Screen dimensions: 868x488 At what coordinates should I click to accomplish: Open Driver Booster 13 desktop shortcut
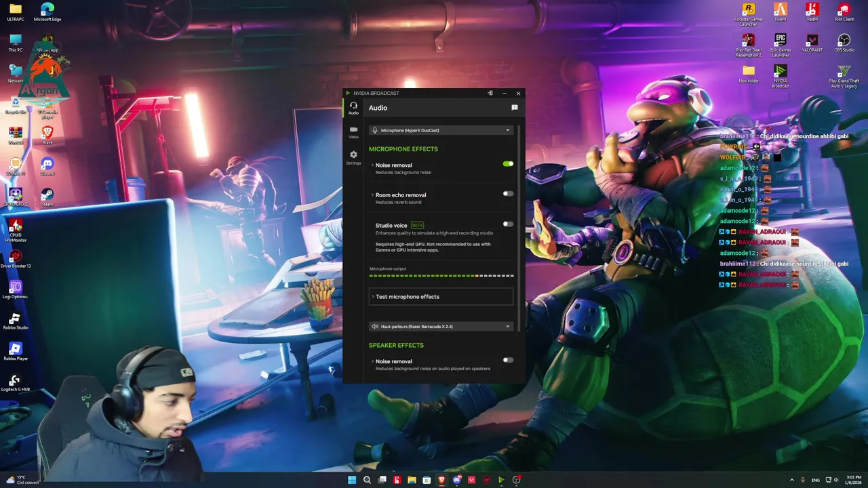(15, 258)
